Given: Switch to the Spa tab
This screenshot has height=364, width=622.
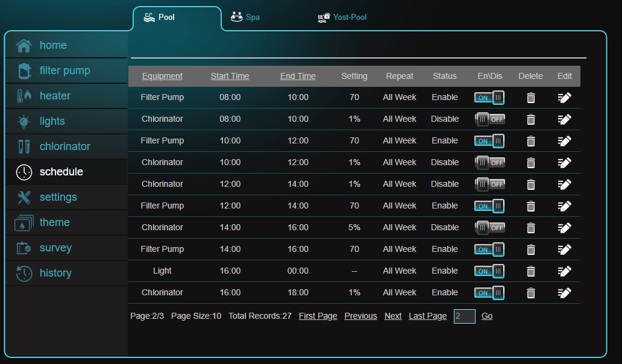Looking at the screenshot, I should click(245, 17).
